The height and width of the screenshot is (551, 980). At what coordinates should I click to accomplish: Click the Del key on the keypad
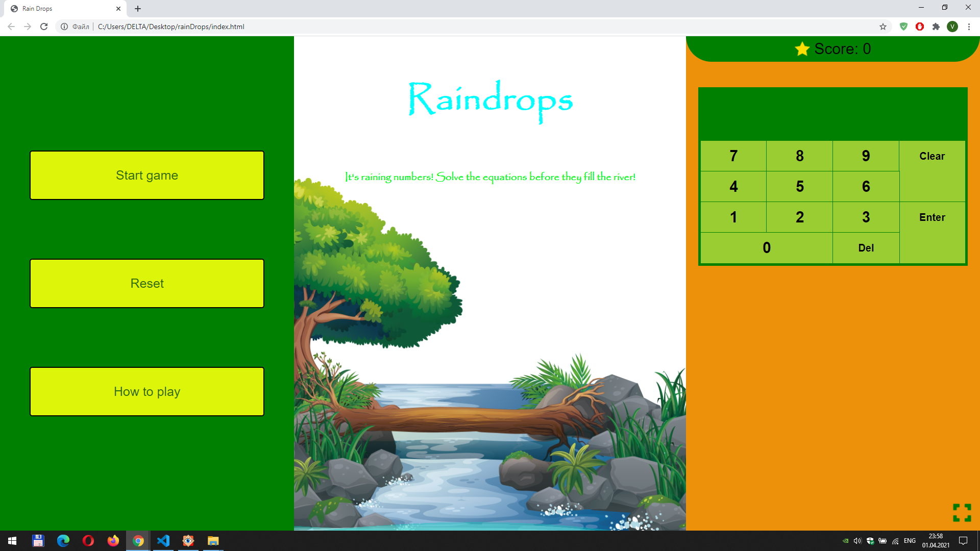coord(866,247)
